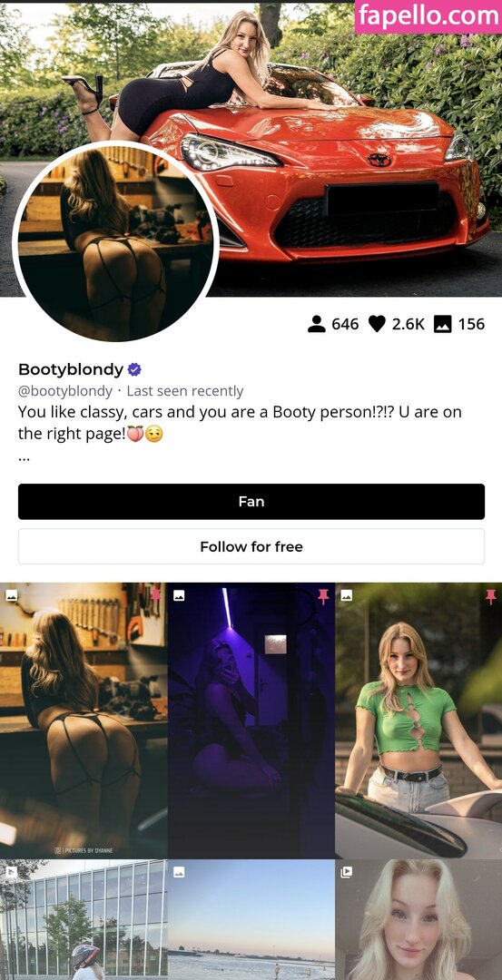Click the pin icon on the workshop photo

tap(155, 595)
